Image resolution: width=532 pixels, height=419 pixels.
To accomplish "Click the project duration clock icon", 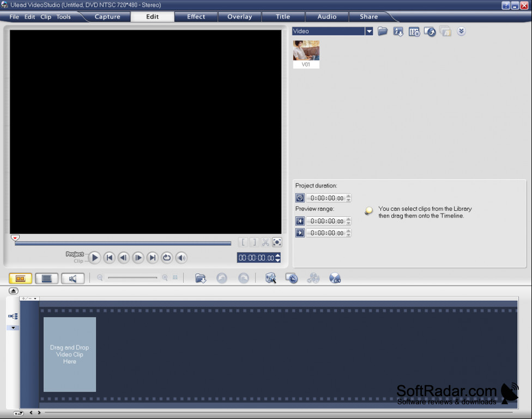I will (300, 198).
